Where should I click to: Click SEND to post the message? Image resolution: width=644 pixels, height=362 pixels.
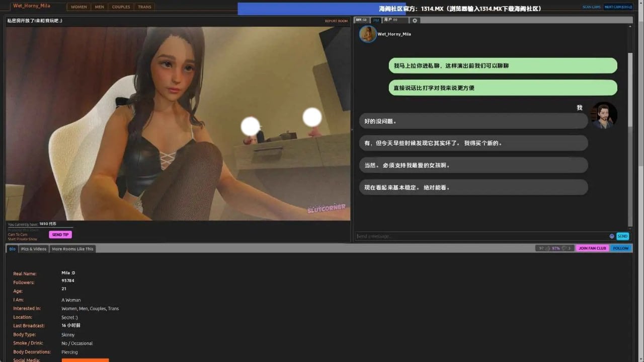pyautogui.click(x=622, y=236)
